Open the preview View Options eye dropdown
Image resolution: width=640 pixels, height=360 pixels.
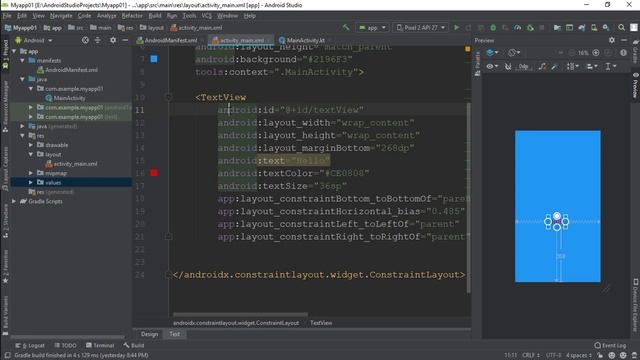492,66
